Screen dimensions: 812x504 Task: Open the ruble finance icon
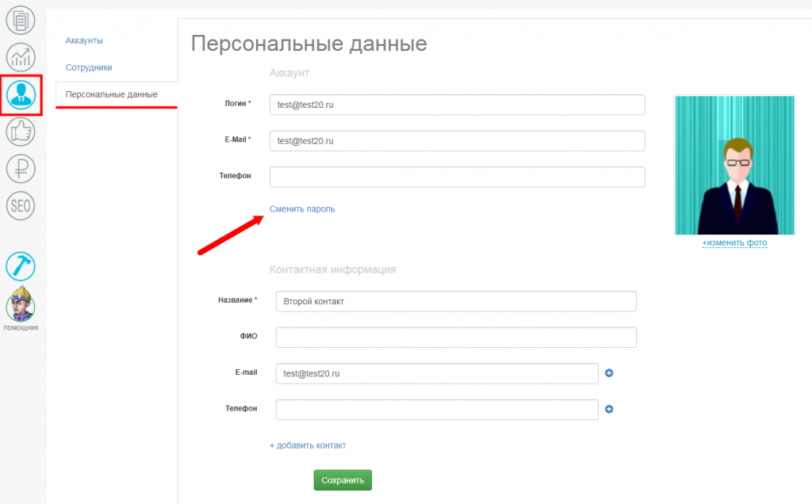21,169
